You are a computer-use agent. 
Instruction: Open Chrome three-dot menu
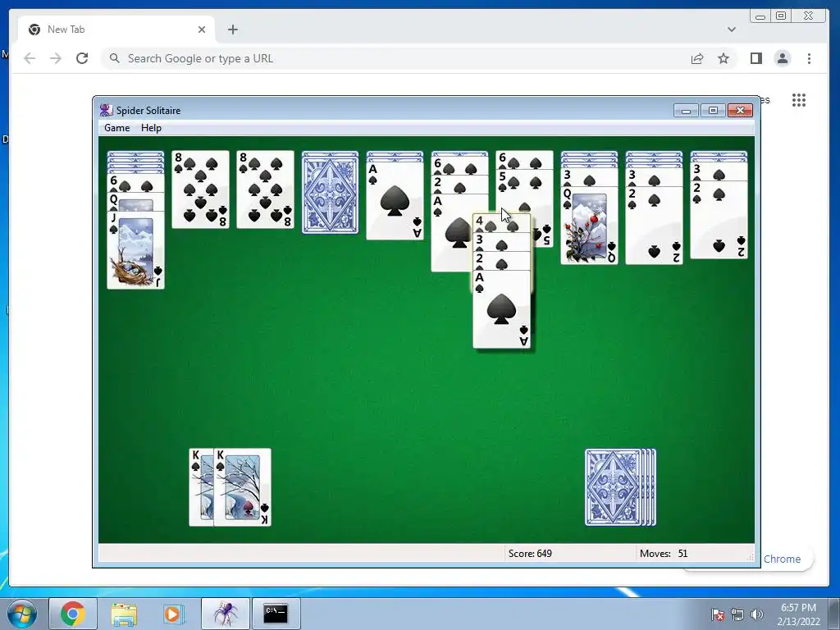click(x=809, y=58)
